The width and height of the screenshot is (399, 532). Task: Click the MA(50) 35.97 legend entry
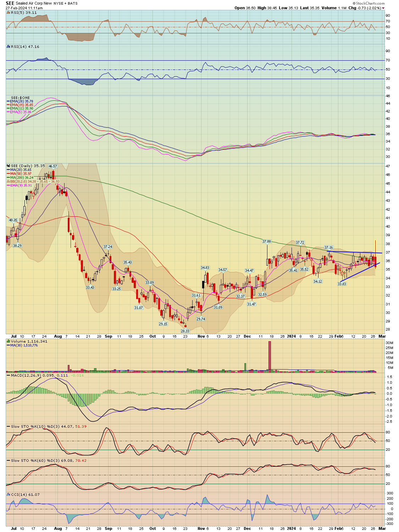19,173
